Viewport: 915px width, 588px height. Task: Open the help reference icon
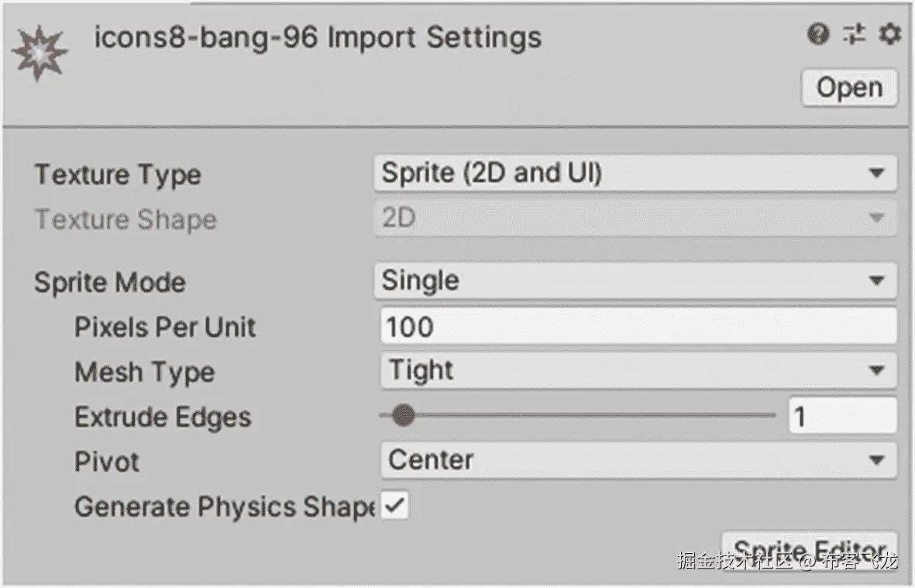tap(818, 34)
